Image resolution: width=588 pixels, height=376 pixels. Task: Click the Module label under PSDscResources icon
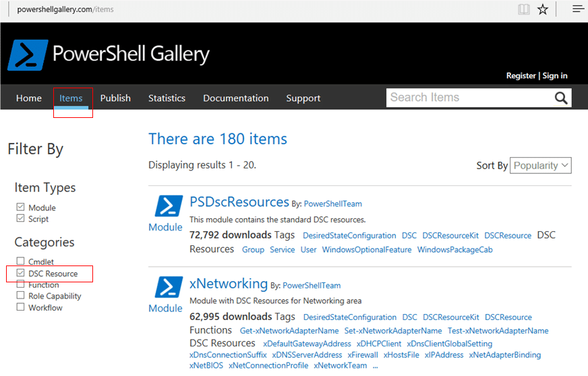(x=165, y=227)
